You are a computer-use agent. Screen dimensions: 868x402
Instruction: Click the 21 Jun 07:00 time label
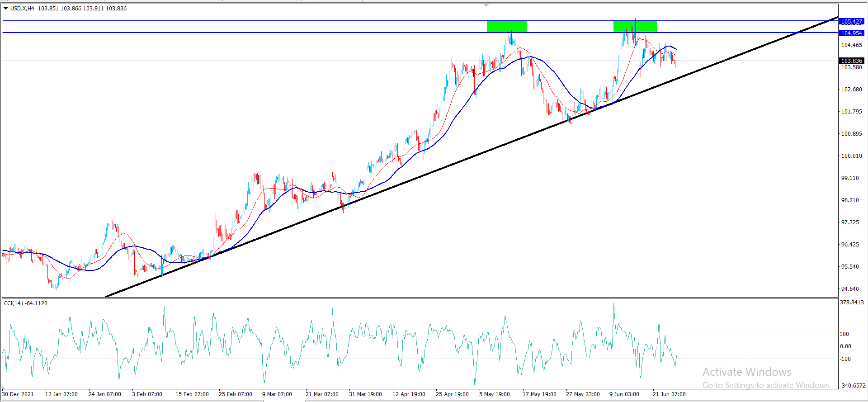click(669, 394)
